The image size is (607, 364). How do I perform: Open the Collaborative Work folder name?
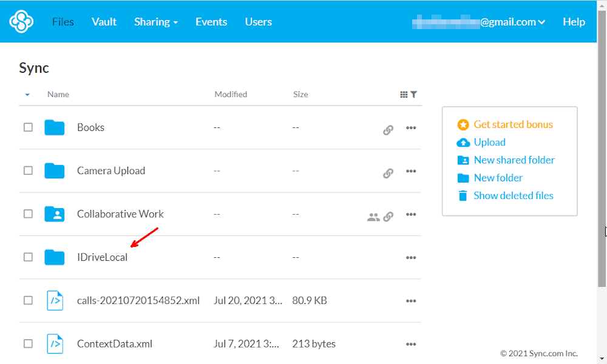click(x=120, y=214)
